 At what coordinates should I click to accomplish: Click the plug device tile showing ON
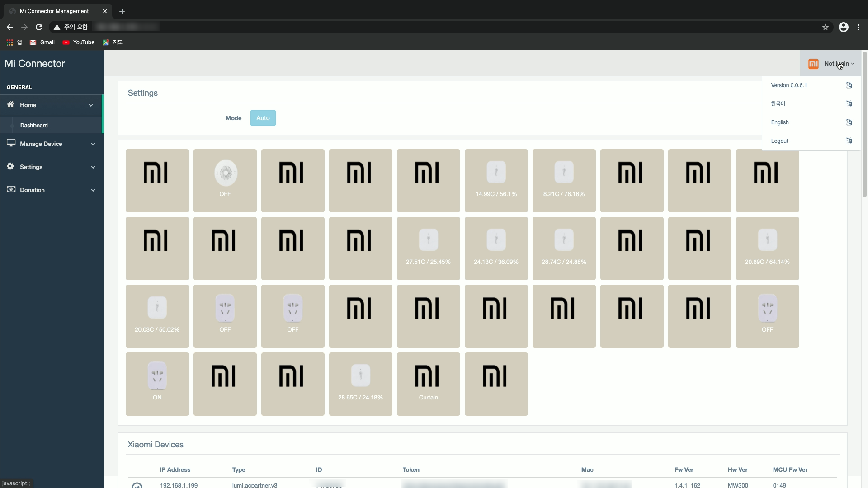pos(157,384)
